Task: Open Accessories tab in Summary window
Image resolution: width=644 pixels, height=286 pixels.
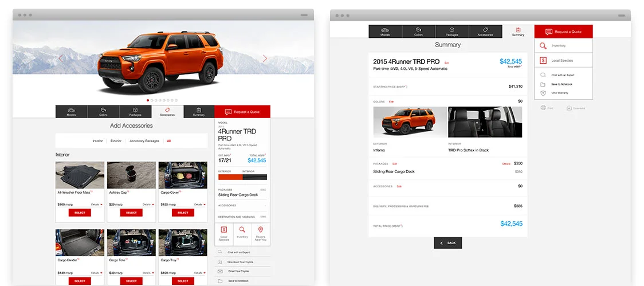Action: click(x=485, y=32)
